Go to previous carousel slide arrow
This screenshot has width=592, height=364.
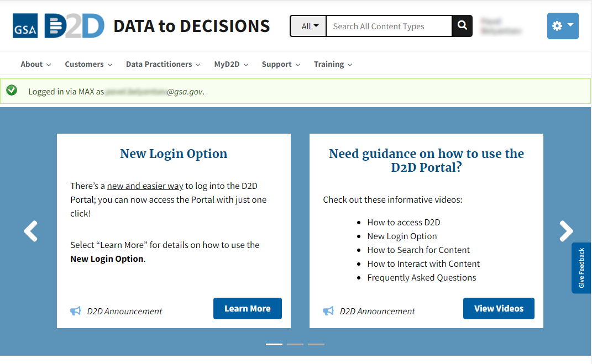(x=31, y=231)
